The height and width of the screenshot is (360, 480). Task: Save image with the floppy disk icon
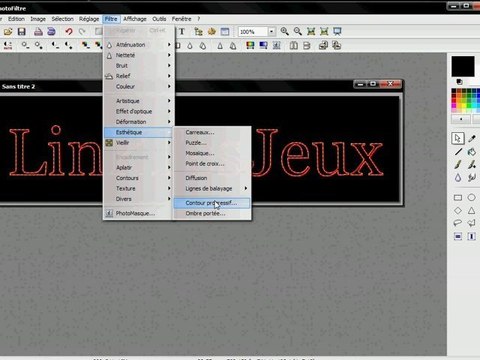22,32
